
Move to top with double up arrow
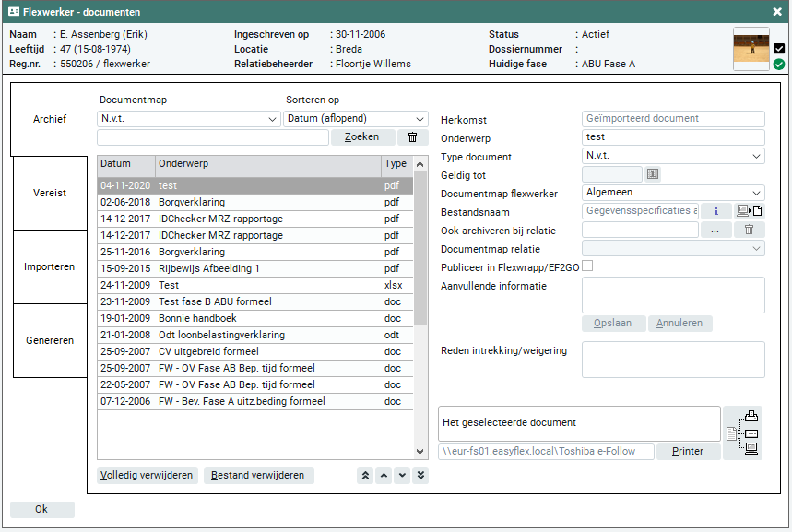point(365,476)
